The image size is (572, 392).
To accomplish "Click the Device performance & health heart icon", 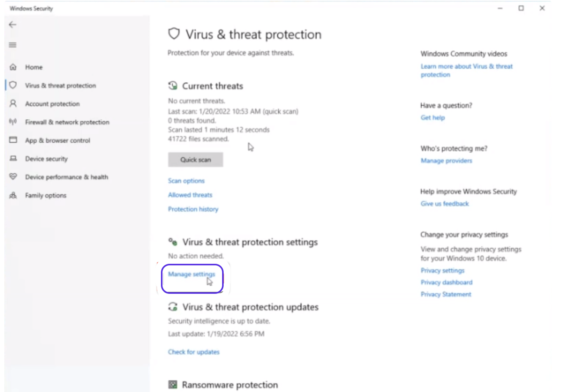I will click(x=13, y=177).
